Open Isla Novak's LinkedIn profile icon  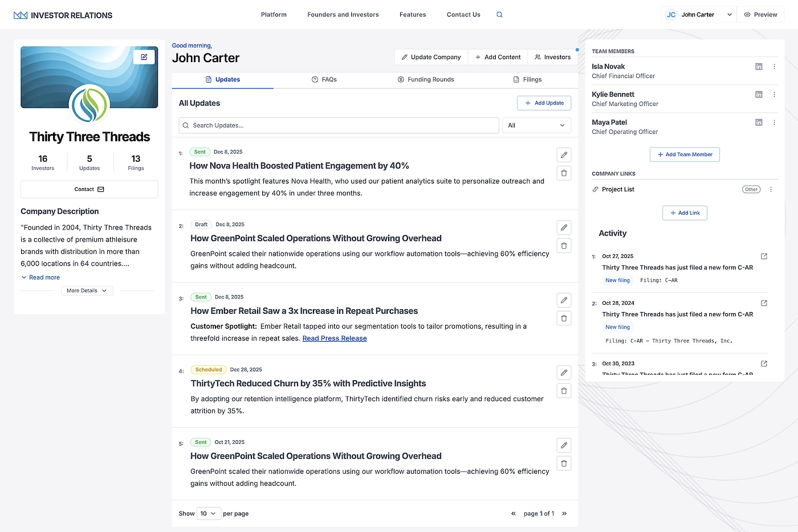(759, 67)
